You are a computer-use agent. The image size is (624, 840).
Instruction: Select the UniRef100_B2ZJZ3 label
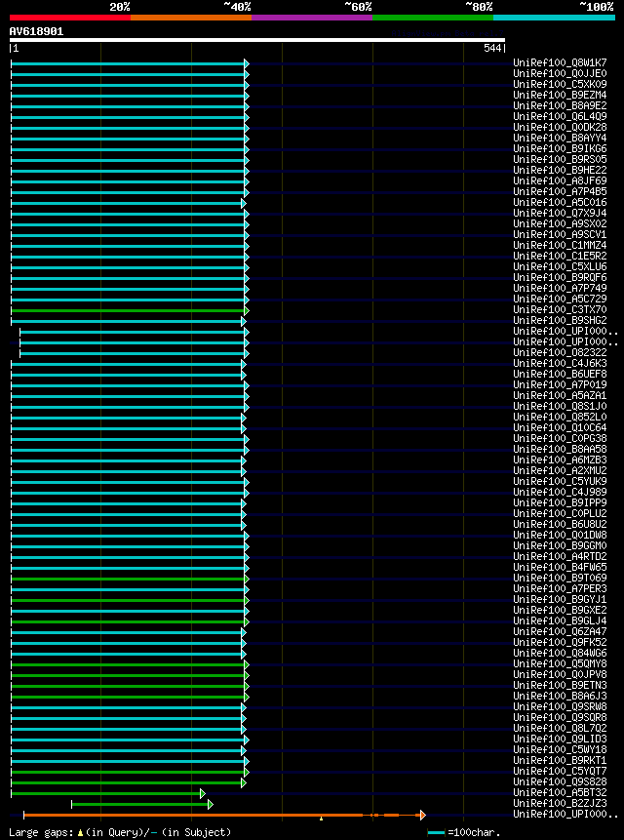560,803
